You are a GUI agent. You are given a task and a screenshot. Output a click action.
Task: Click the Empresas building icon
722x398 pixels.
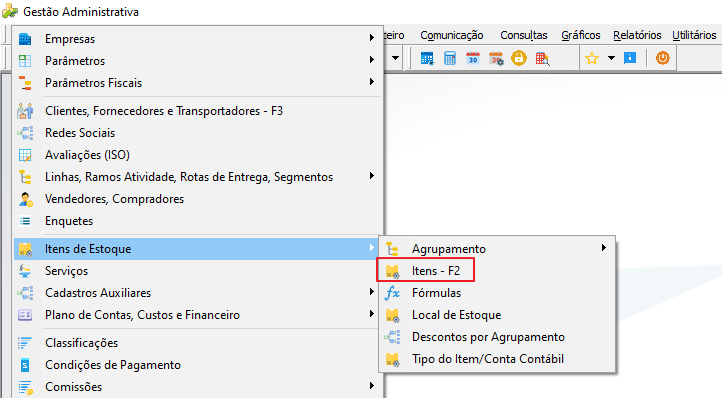point(25,39)
